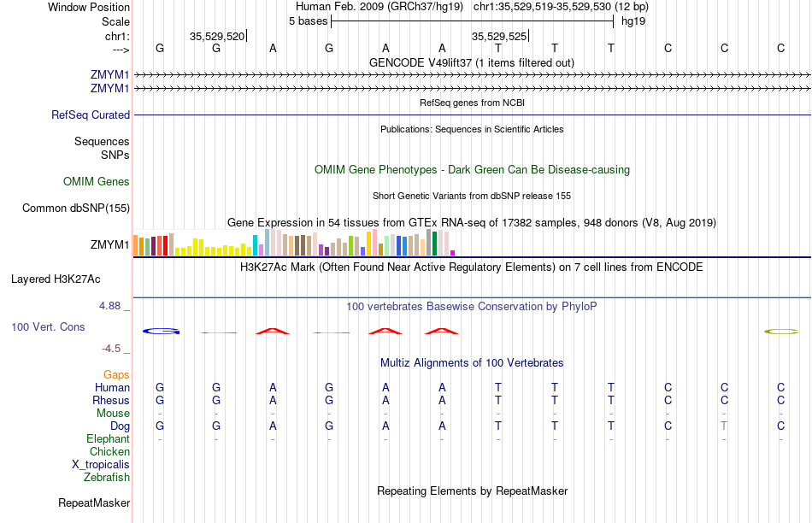812x523 pixels.
Task: Click the 5 bases scale bar
Action: (x=473, y=21)
